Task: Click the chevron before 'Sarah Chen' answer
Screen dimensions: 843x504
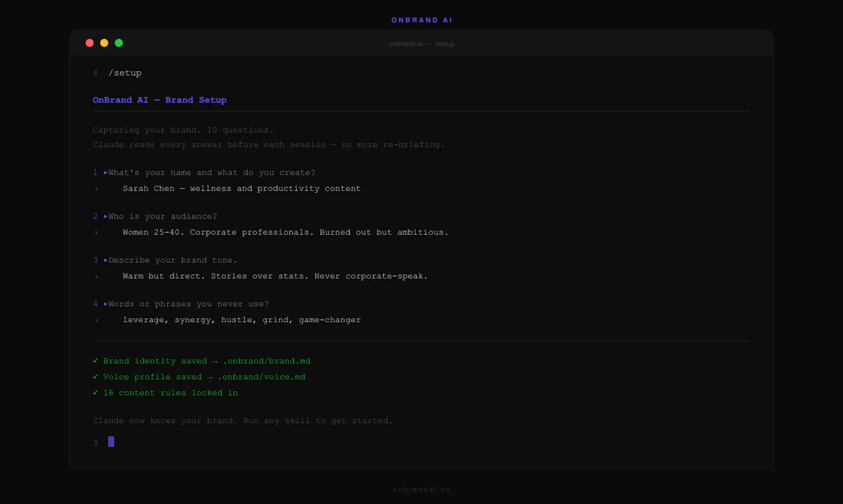Action: tap(96, 189)
